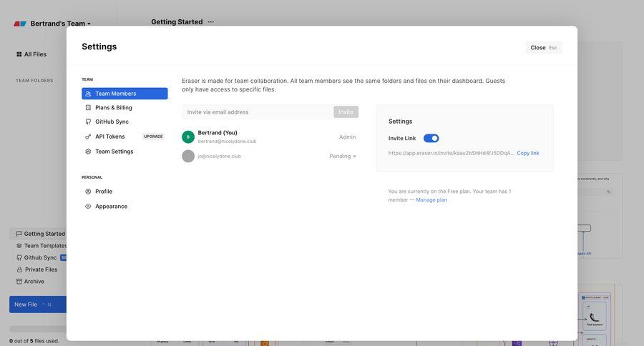Viewport: 644px width, 346px height.
Task: Click the Team Members people icon
Action: (88, 94)
